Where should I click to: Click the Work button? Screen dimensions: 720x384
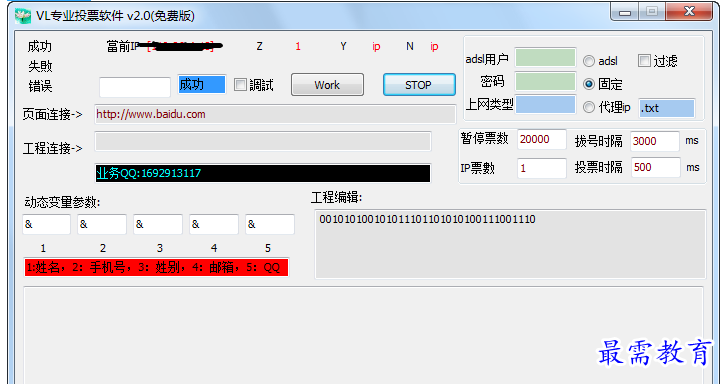click(x=327, y=85)
